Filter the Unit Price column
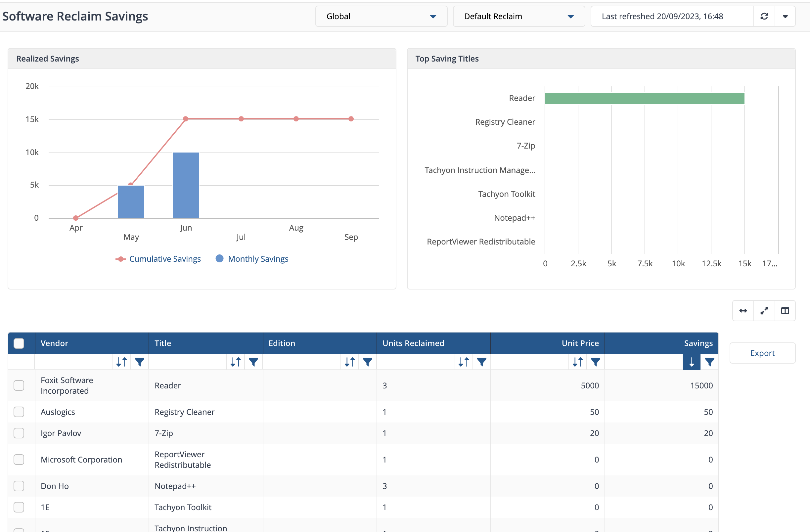Viewport: 810px width, 532px height. tap(596, 362)
